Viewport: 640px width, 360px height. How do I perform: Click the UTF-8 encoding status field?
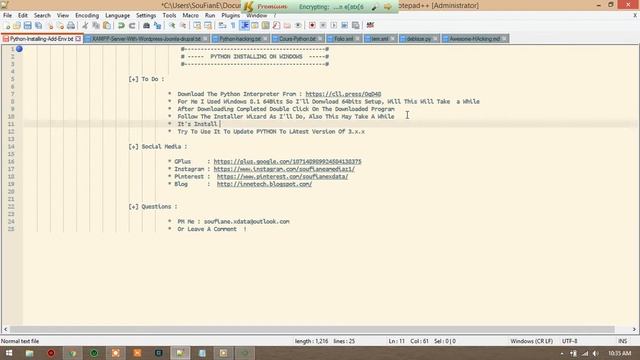[x=569, y=341]
